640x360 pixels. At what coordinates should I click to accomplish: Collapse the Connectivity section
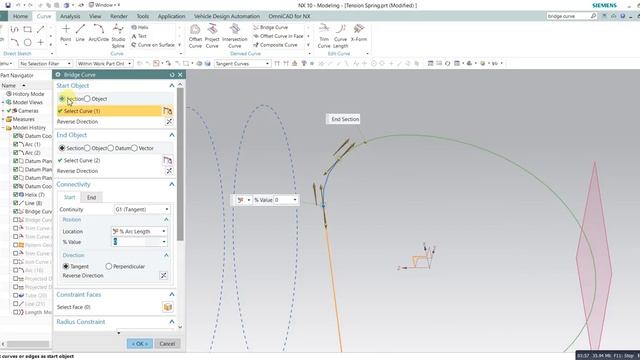[172, 184]
